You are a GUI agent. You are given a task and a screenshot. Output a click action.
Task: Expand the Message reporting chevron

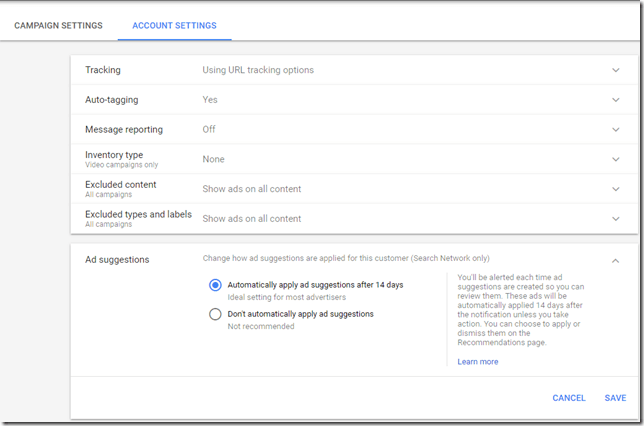tap(616, 129)
